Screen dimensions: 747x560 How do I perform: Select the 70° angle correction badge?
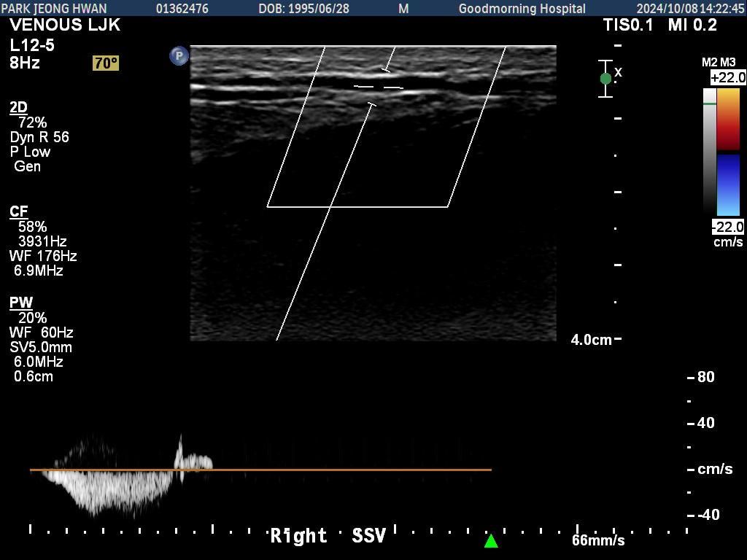(106, 63)
